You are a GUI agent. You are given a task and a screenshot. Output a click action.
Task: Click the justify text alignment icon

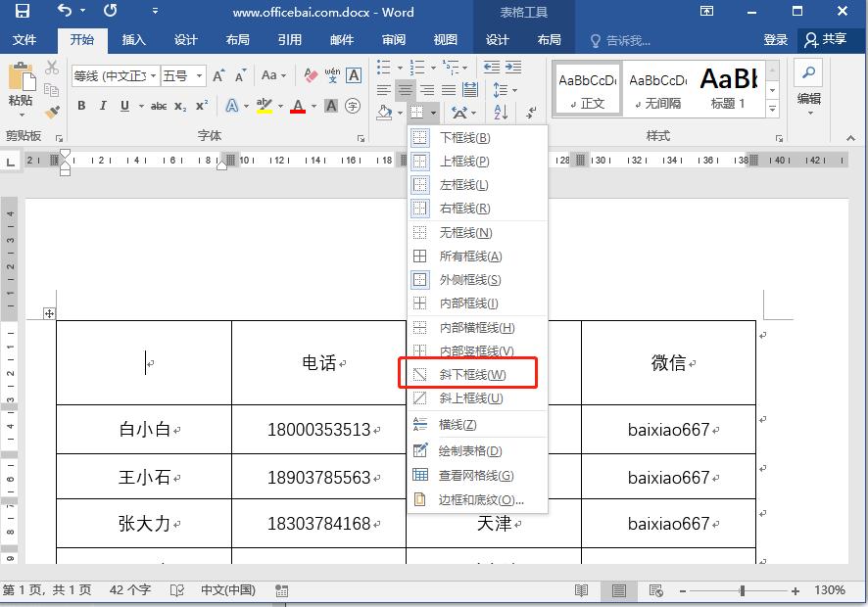tap(447, 90)
